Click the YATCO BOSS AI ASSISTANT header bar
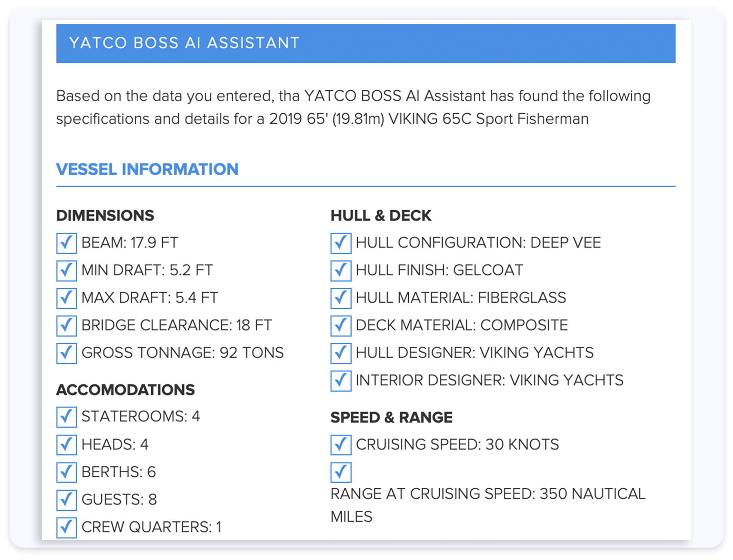 click(x=365, y=43)
